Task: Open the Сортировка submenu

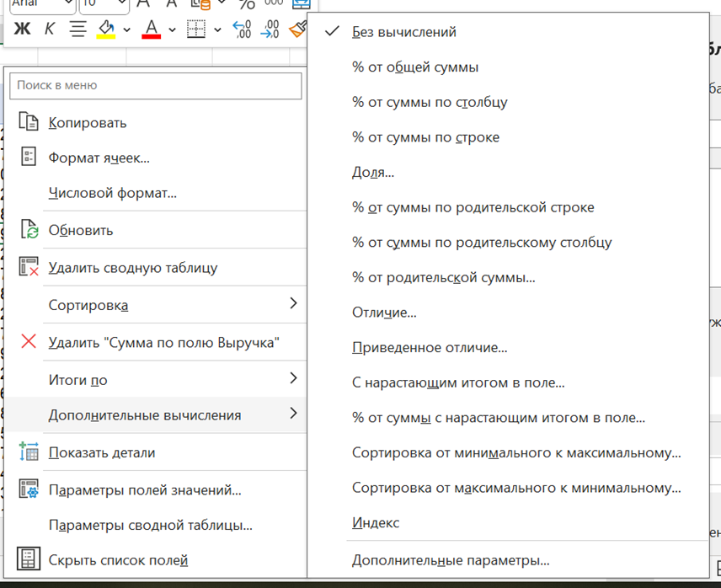Action: pos(156,305)
